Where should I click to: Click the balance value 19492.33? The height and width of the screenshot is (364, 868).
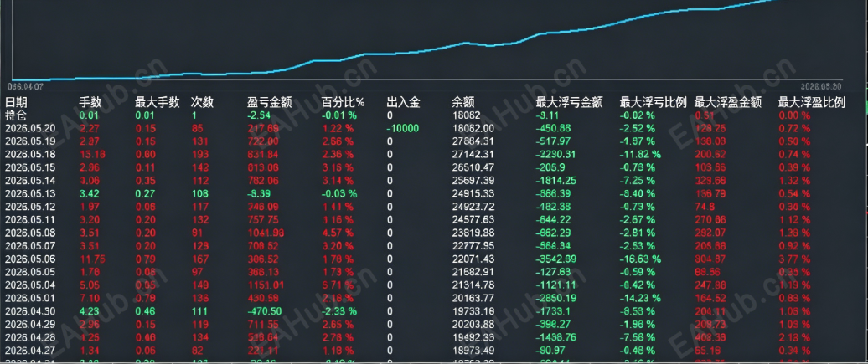point(473,336)
